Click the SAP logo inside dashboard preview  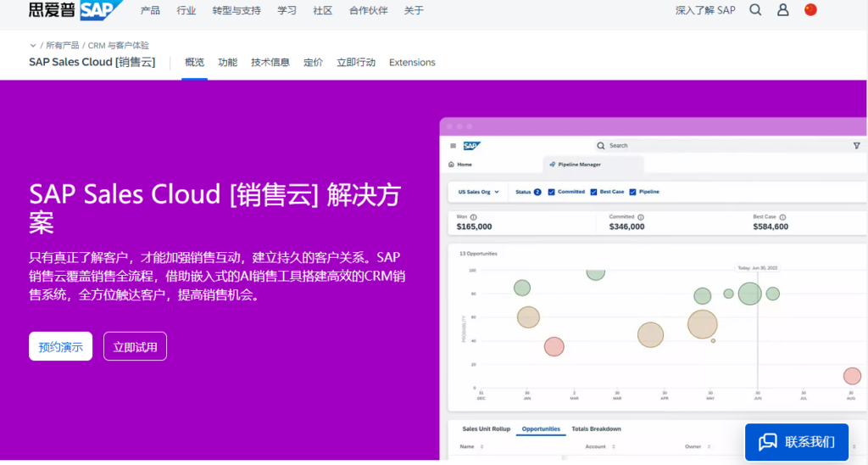[x=471, y=146]
